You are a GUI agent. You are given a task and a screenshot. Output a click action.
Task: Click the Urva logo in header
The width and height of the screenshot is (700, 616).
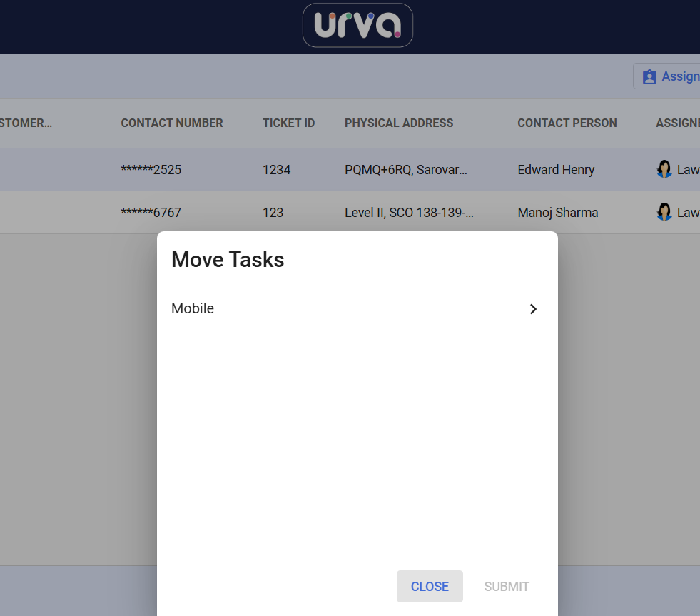[357, 26]
